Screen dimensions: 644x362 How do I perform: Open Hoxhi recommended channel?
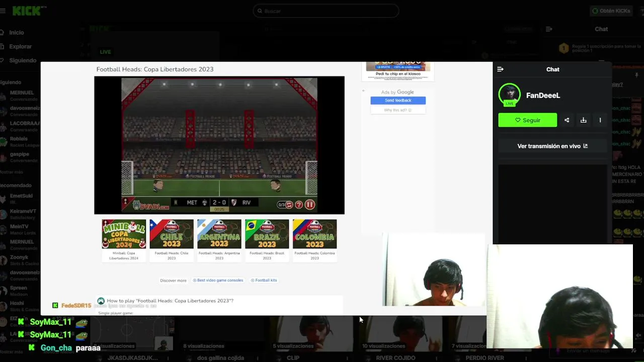20,306
